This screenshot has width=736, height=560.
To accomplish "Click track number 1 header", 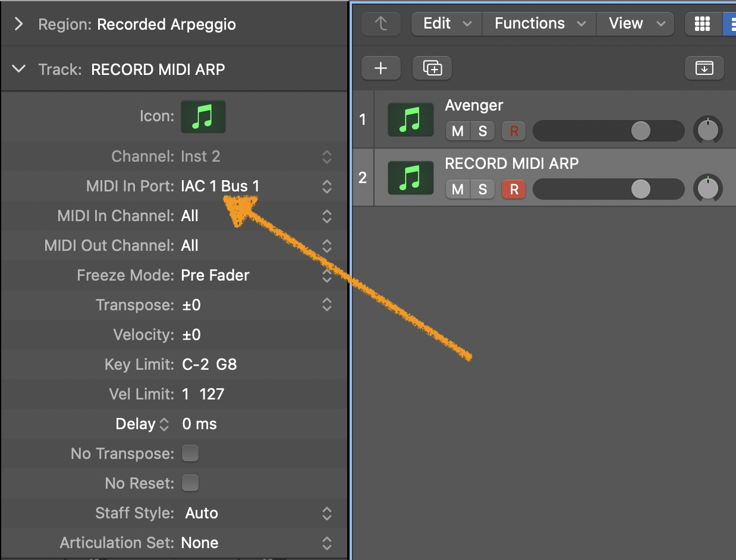I will tap(363, 120).
